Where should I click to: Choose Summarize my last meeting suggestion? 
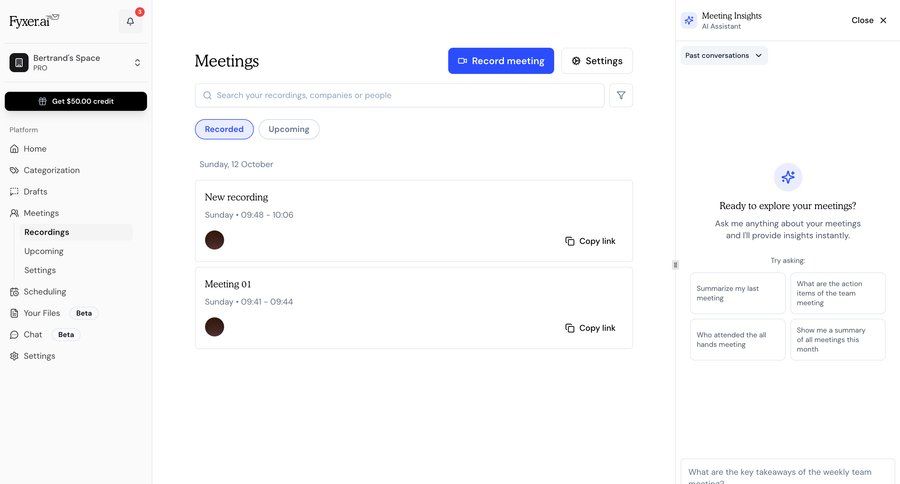coord(738,293)
